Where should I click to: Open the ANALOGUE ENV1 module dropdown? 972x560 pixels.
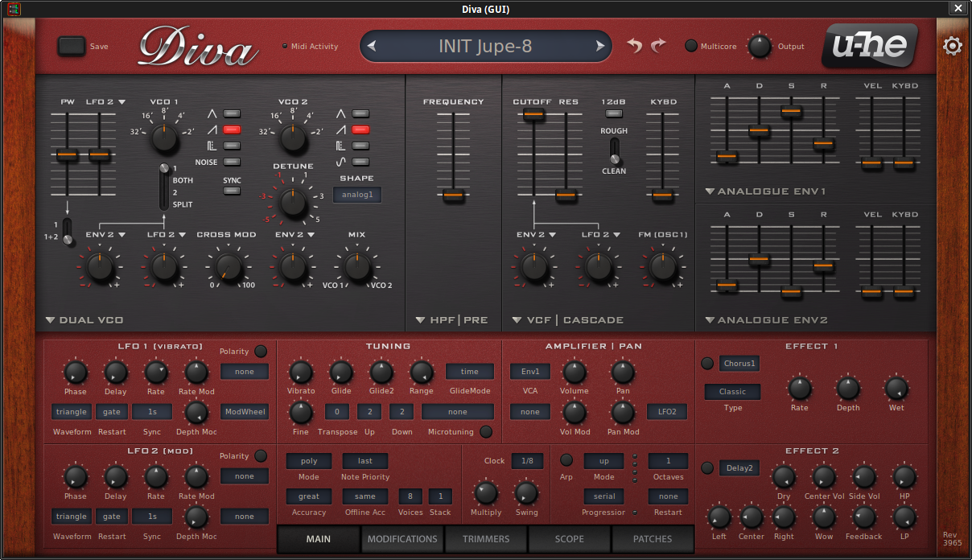coord(766,191)
